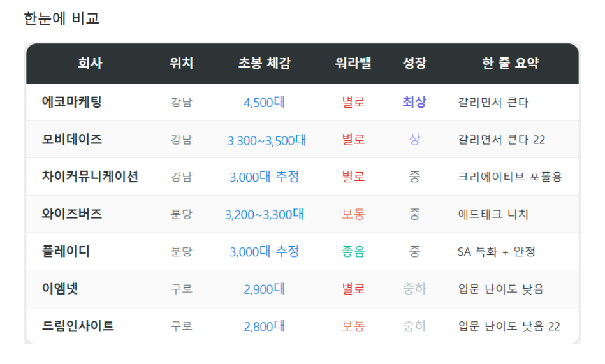Select the company name '와이즈버즈'

tap(72, 214)
